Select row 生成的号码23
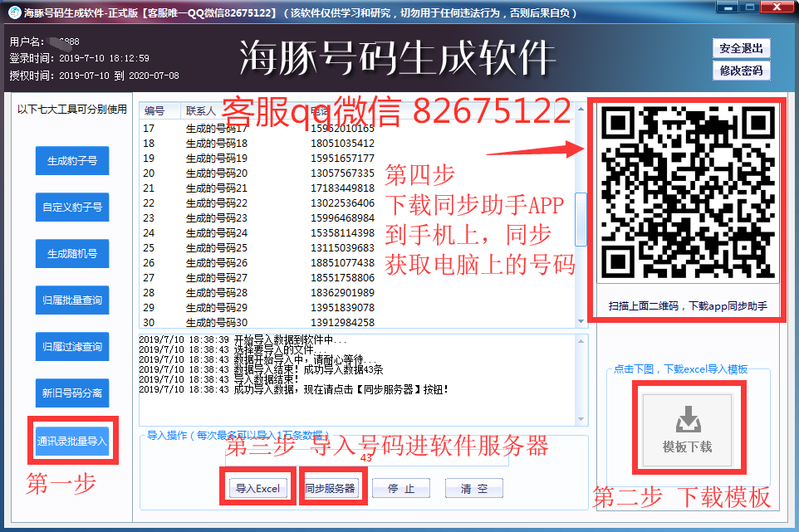Screen dimensions: 799x532 [x=356, y=218]
